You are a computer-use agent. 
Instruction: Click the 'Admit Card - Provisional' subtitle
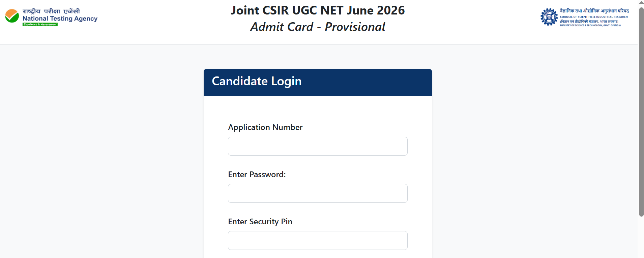(318, 27)
